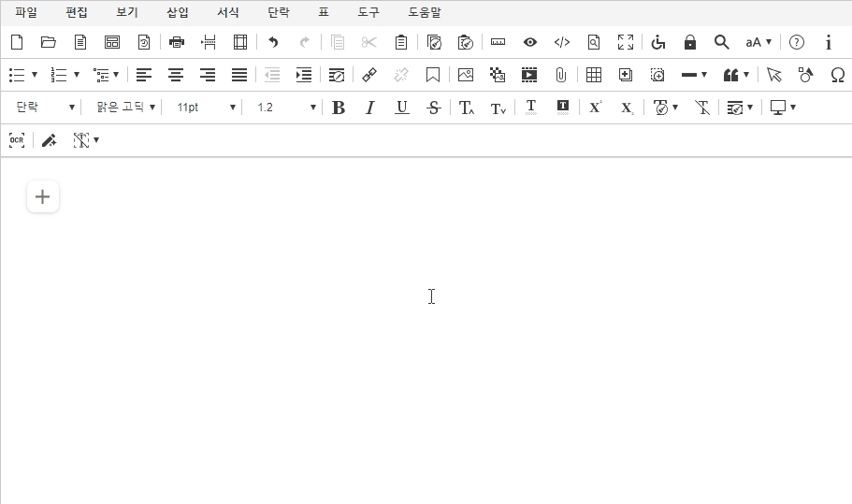Viewport: 852px width, 504px height.
Task: Insert a special character with the Omega icon
Action: coord(837,75)
